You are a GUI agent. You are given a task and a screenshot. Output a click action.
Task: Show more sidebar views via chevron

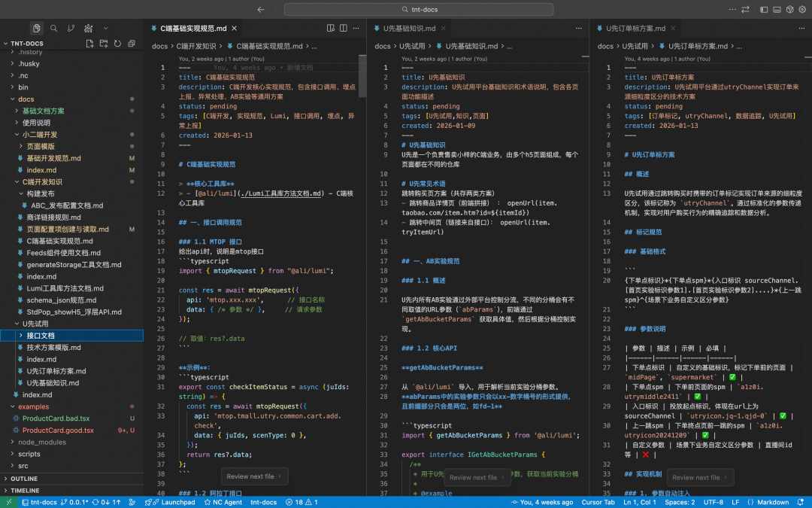click(x=106, y=28)
